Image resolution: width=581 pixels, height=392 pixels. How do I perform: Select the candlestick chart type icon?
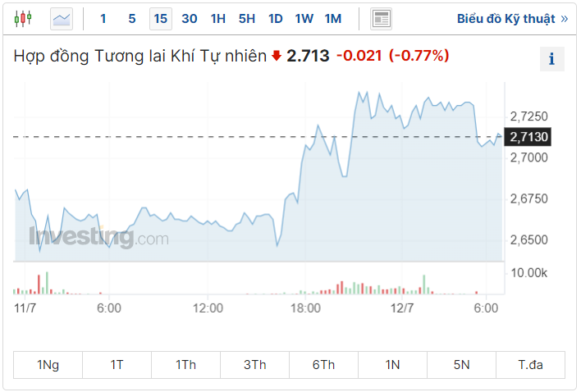click(x=23, y=18)
